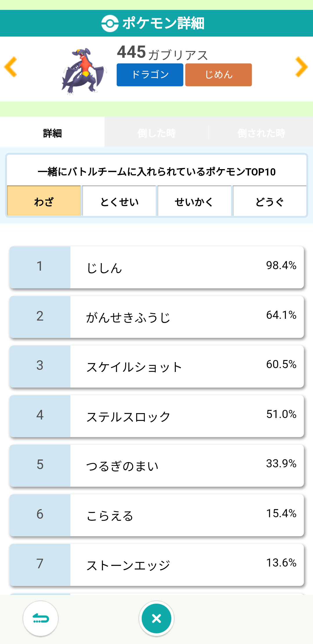Select the ドラゴン type badge
This screenshot has height=644, width=313.
[x=150, y=75]
